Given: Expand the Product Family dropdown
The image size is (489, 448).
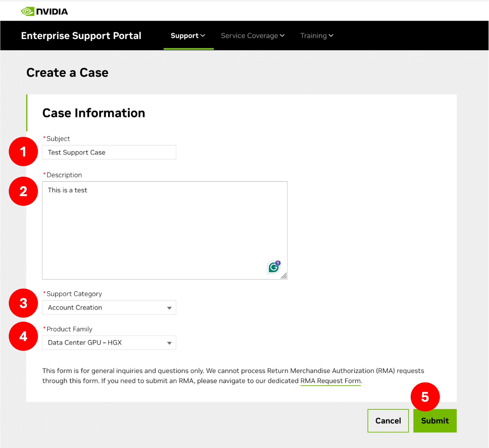Looking at the screenshot, I should point(109,343).
